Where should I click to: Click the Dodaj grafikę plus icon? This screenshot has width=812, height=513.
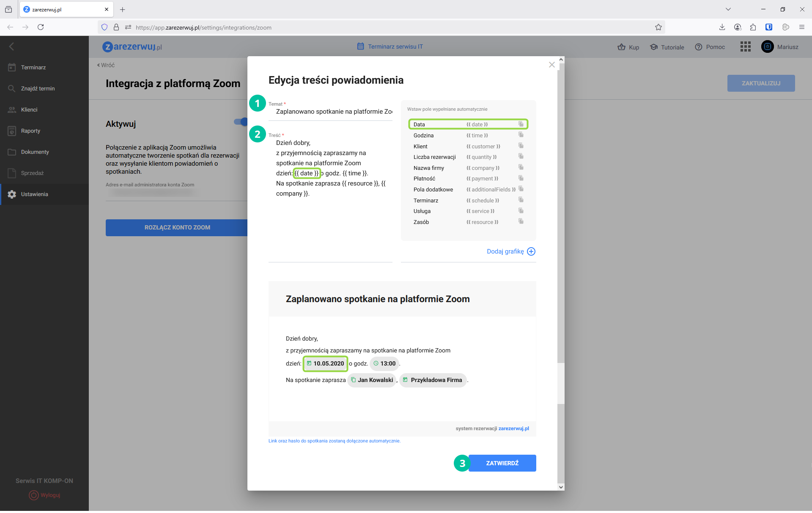531,251
